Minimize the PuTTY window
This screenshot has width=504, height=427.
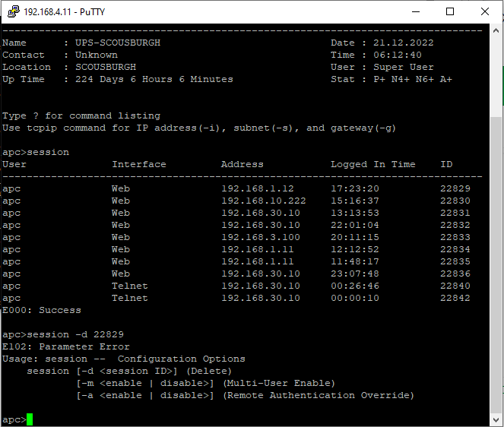click(416, 12)
